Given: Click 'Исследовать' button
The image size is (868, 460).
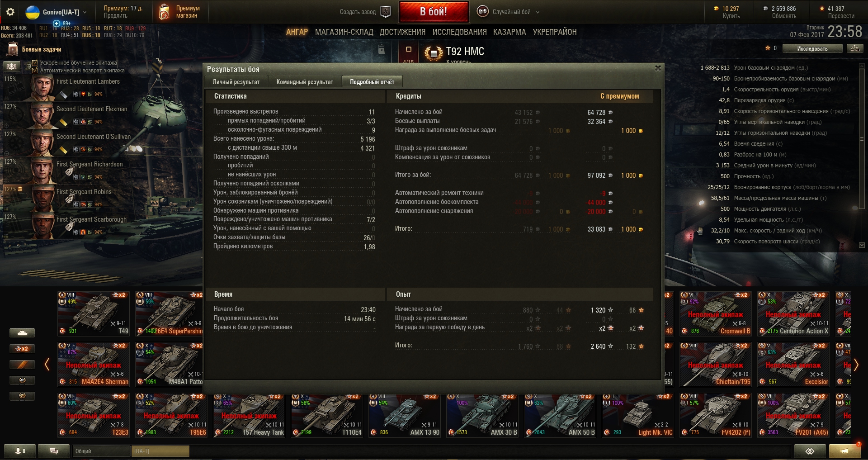Looking at the screenshot, I should 812,48.
